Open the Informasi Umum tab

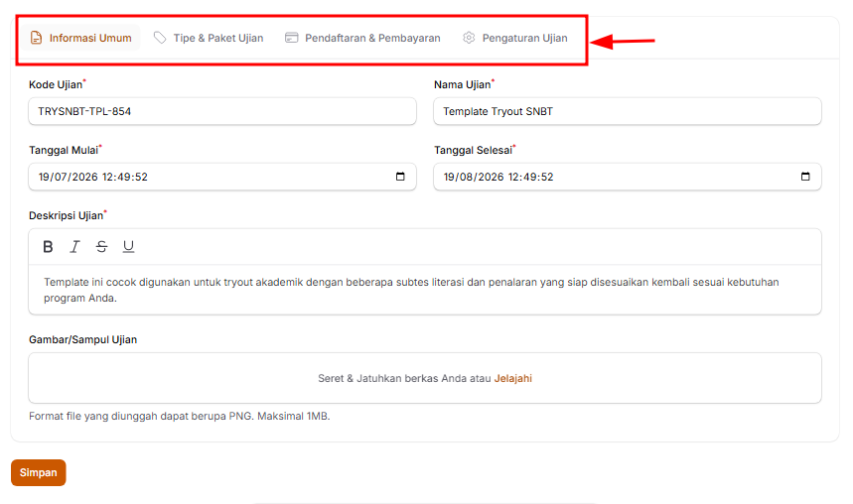coord(80,38)
